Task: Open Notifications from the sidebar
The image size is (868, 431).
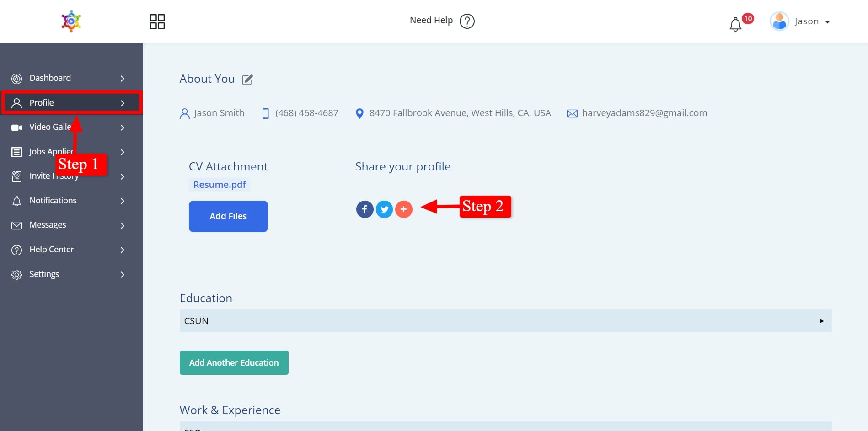Action: [x=53, y=201]
